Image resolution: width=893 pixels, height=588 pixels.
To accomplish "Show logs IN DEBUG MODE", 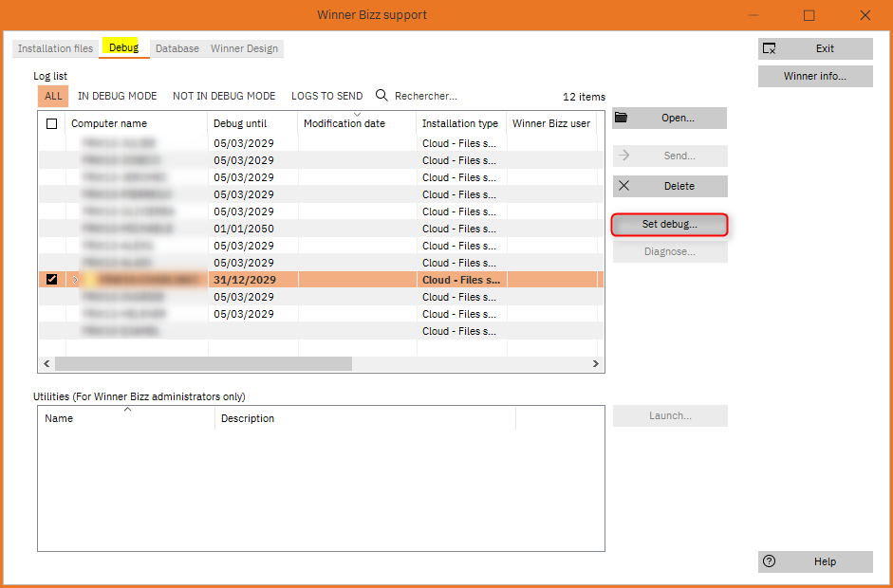I will click(x=118, y=96).
